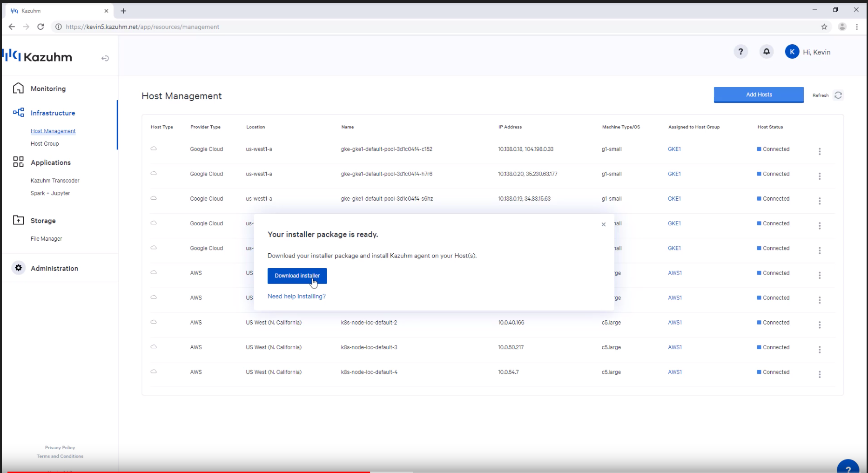Click the cloud host type icon for k8s-node-loc-default-3
Screen dimensions: 868x473
[154, 347]
